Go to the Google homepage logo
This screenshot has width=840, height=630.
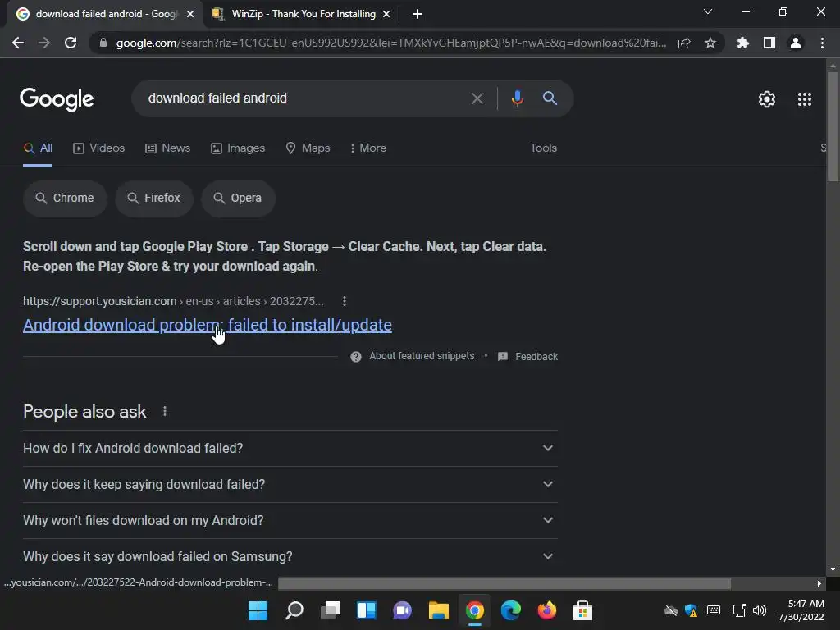point(57,99)
